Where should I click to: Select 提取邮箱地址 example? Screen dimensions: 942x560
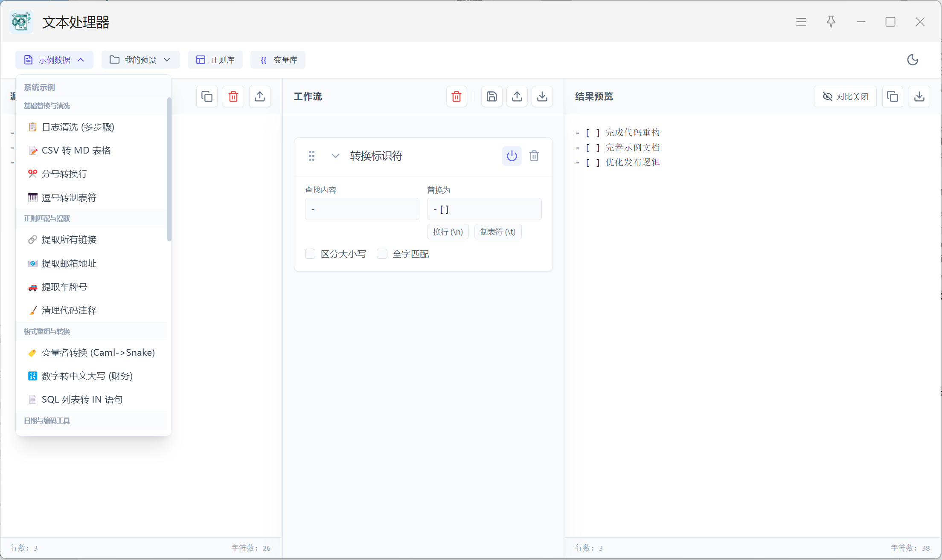pyautogui.click(x=69, y=263)
